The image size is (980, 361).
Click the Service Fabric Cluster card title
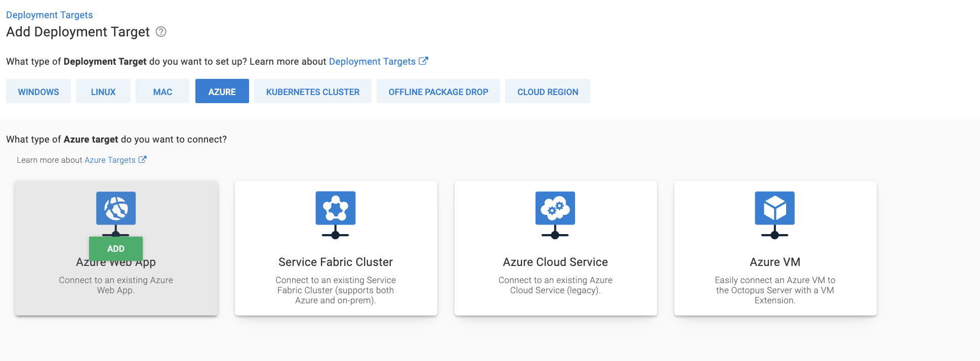pos(335,262)
